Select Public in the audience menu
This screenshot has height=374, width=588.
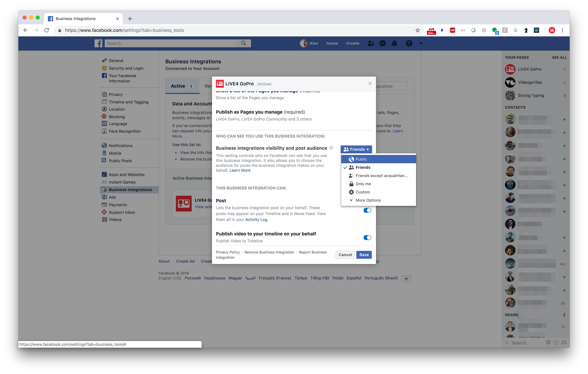pos(378,159)
